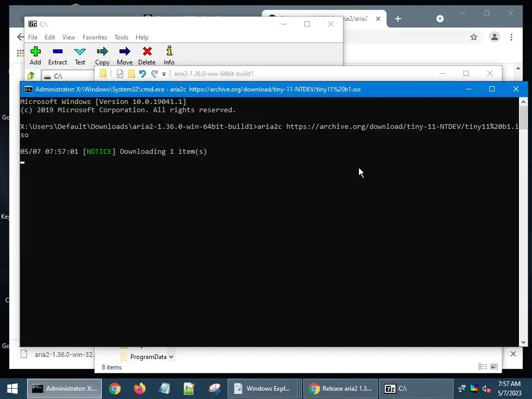The width and height of the screenshot is (532, 399).
Task: Open the File menu in 7-Zip
Action: tap(33, 37)
